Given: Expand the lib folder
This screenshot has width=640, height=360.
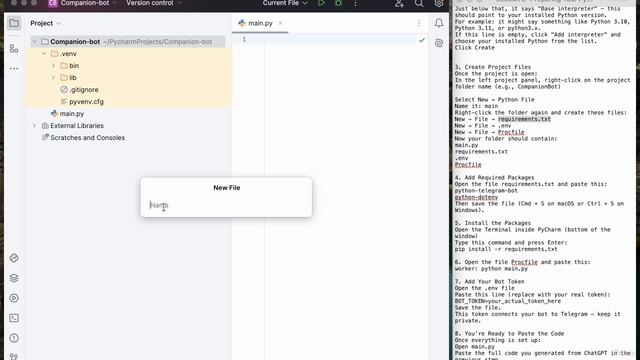Looking at the screenshot, I should pyautogui.click(x=53, y=78).
